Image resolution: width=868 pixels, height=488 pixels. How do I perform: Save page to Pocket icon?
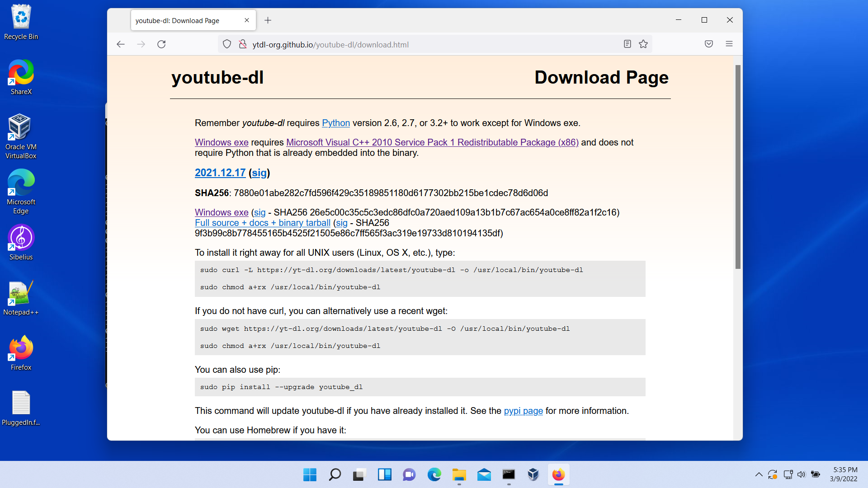pos(708,44)
